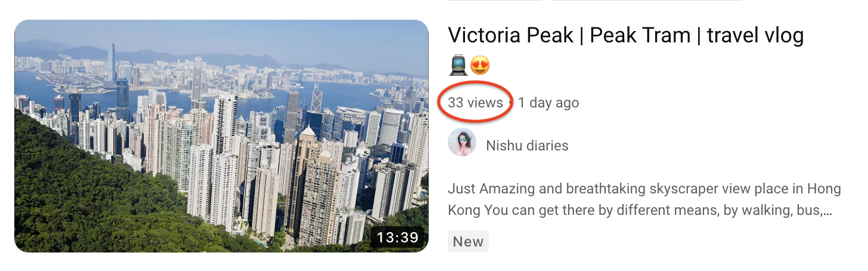Click the "New" badge under the description

click(x=468, y=241)
